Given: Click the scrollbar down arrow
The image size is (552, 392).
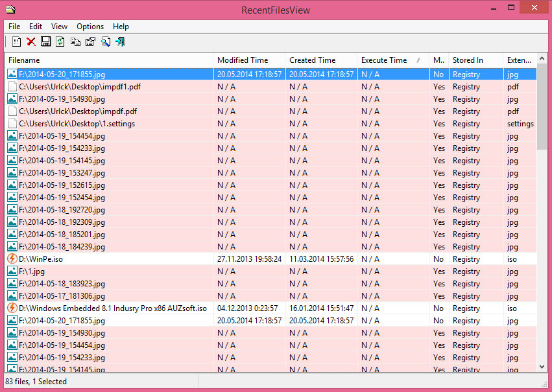Looking at the screenshot, I should pos(542,367).
